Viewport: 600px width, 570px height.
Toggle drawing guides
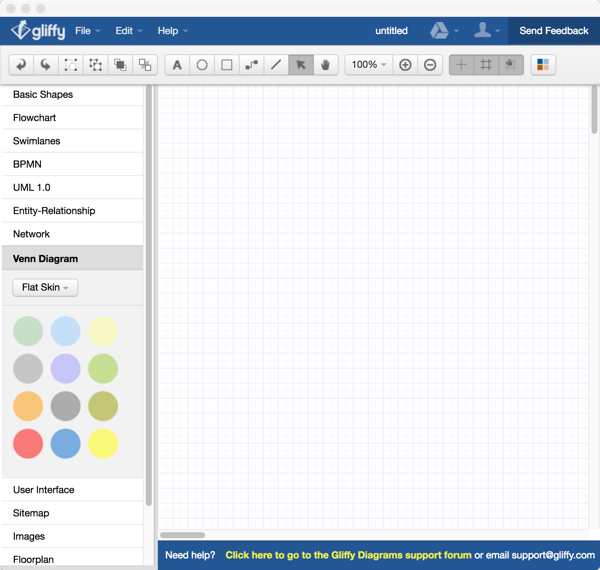[461, 65]
